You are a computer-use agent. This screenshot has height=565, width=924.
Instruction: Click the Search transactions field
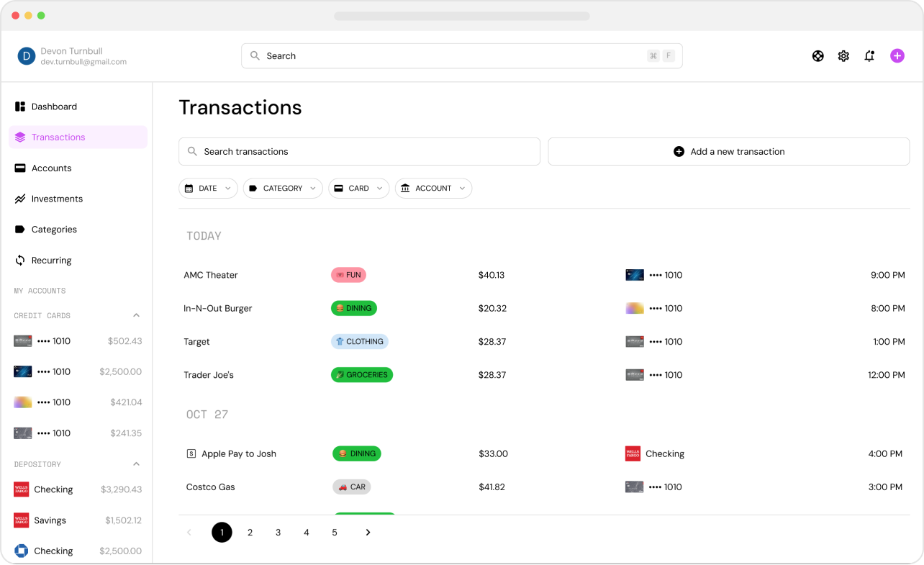(359, 152)
